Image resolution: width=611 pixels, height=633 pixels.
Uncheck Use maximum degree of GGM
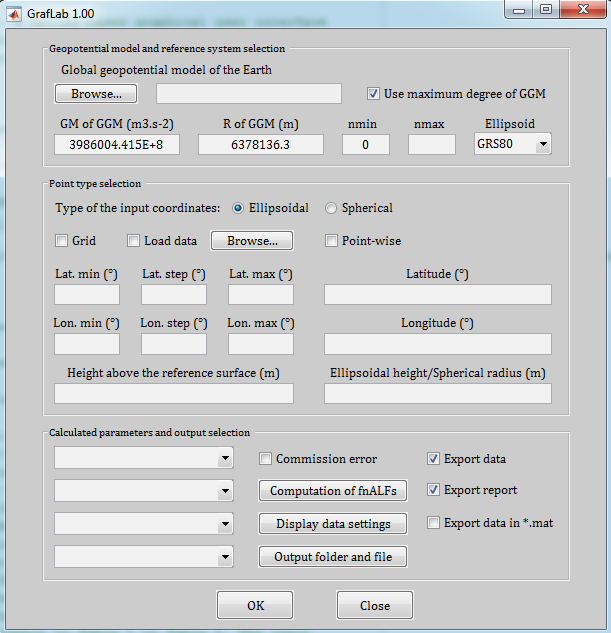pos(373,94)
